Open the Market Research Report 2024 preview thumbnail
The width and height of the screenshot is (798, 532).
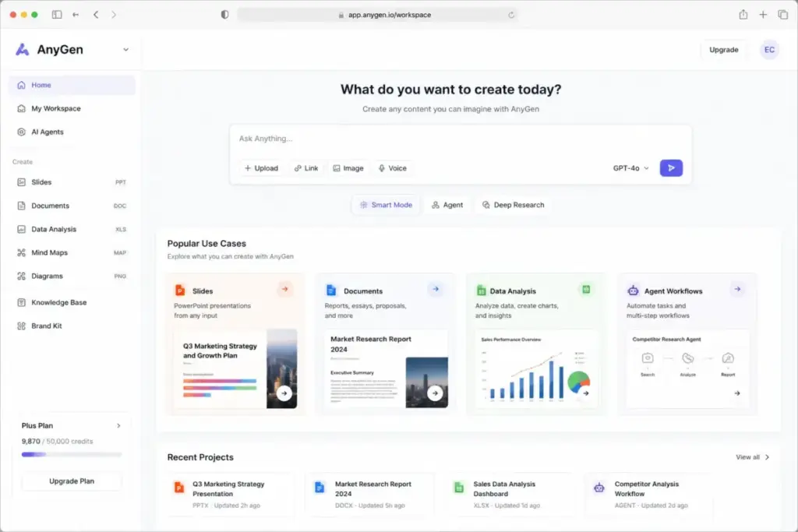click(x=387, y=368)
